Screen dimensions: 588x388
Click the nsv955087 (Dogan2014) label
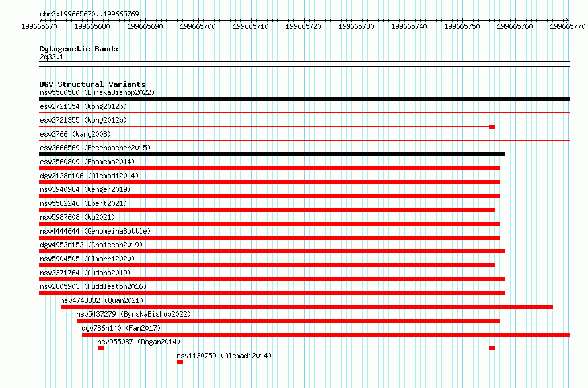139,342
